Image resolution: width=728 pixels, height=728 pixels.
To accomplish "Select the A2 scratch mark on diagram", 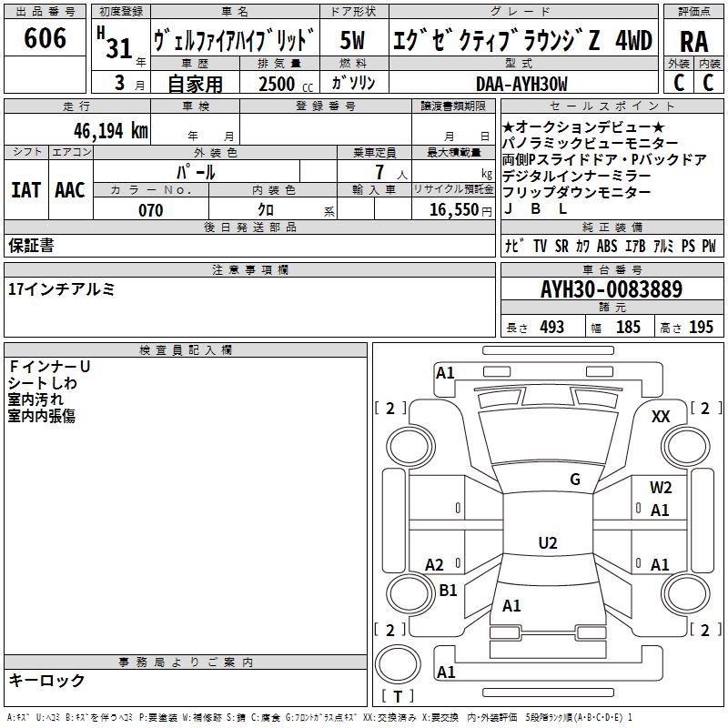I will coord(434,564).
